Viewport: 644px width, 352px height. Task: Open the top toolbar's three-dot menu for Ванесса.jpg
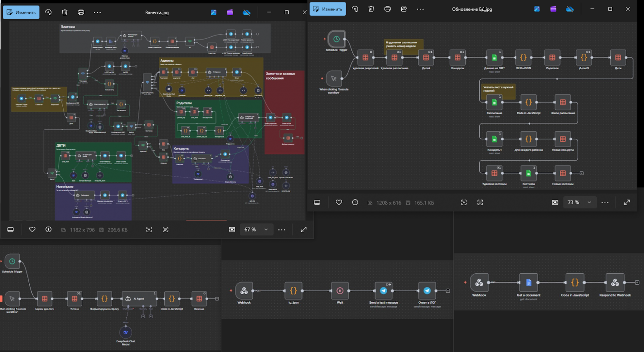point(97,12)
